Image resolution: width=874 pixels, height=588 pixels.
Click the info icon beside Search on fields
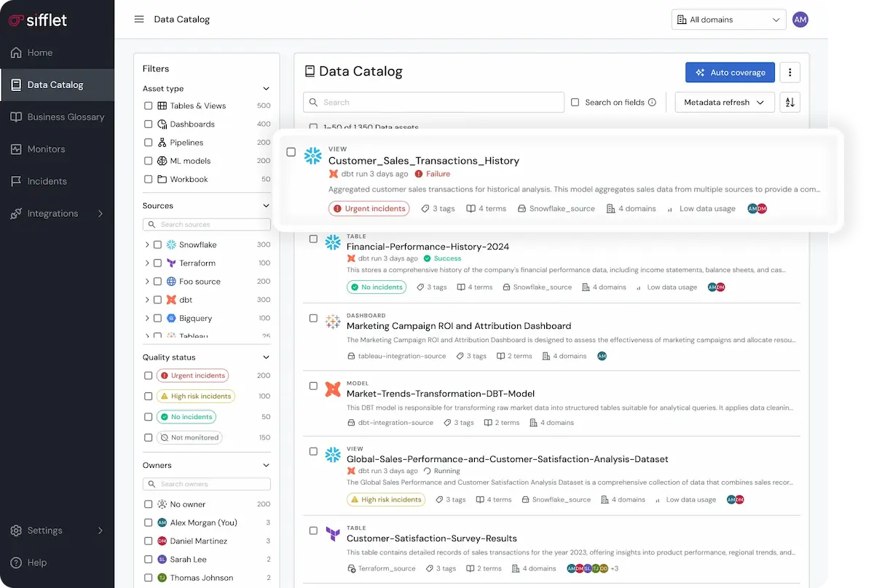click(x=653, y=103)
